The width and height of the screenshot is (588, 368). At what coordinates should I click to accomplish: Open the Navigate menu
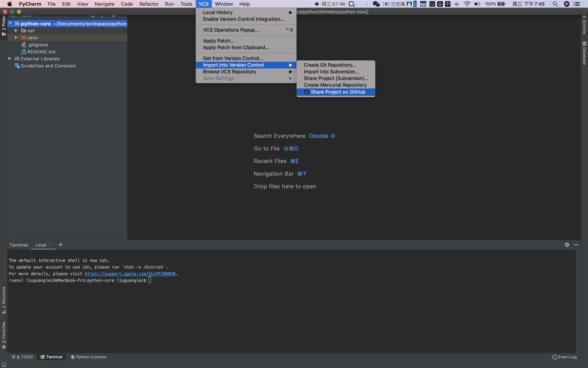pos(104,4)
